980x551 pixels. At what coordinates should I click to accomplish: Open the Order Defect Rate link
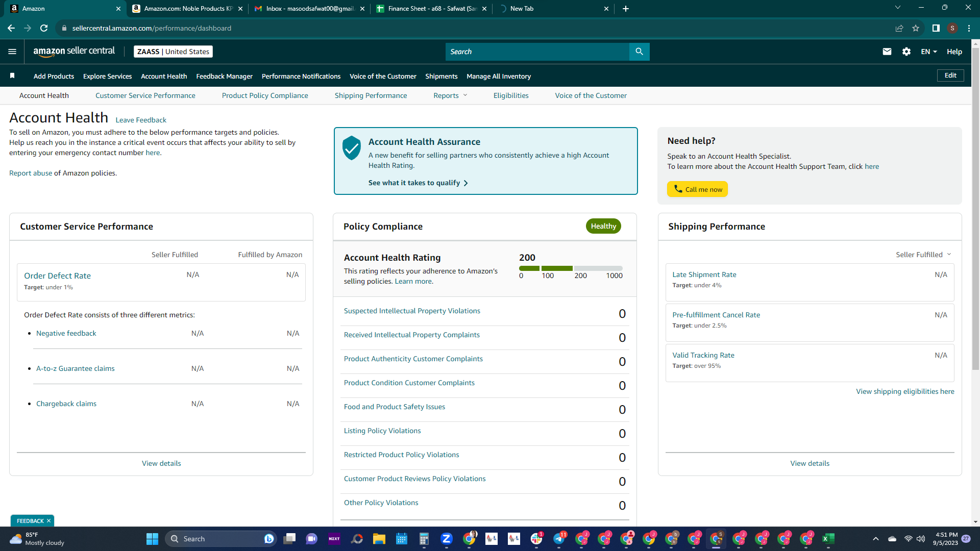[x=57, y=275]
